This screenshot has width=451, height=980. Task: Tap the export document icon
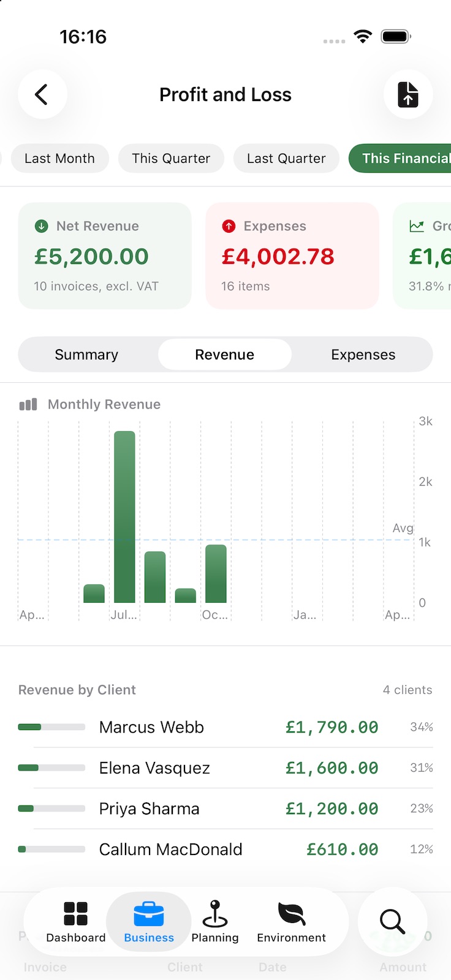pyautogui.click(x=408, y=94)
